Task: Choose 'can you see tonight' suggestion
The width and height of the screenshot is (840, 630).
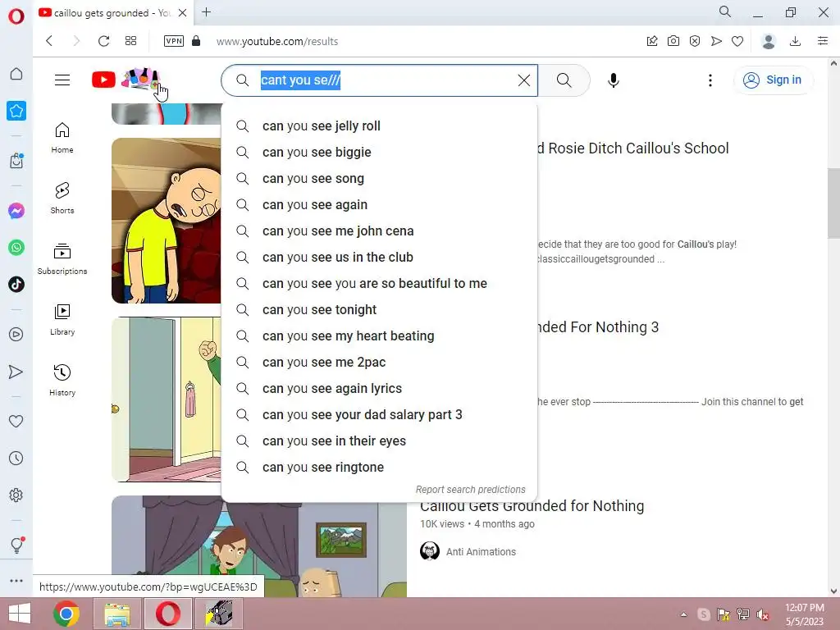Action: tap(379, 309)
